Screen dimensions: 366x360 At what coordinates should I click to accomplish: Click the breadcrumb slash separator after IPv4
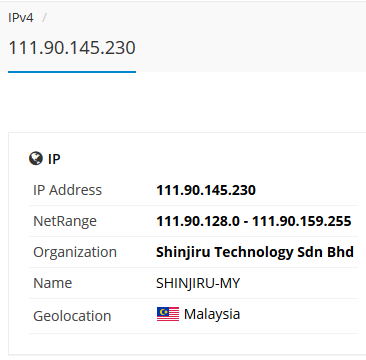pos(44,18)
